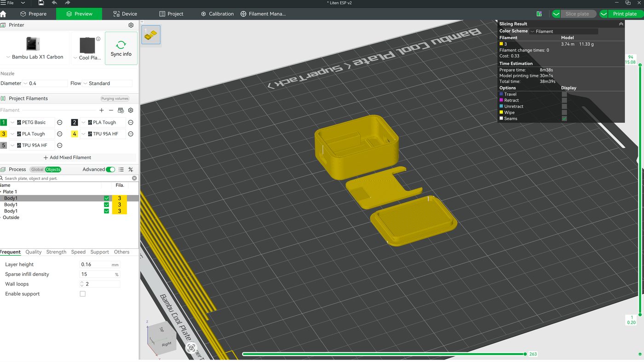Open the PETG Basic filament dropdown

pos(32,122)
